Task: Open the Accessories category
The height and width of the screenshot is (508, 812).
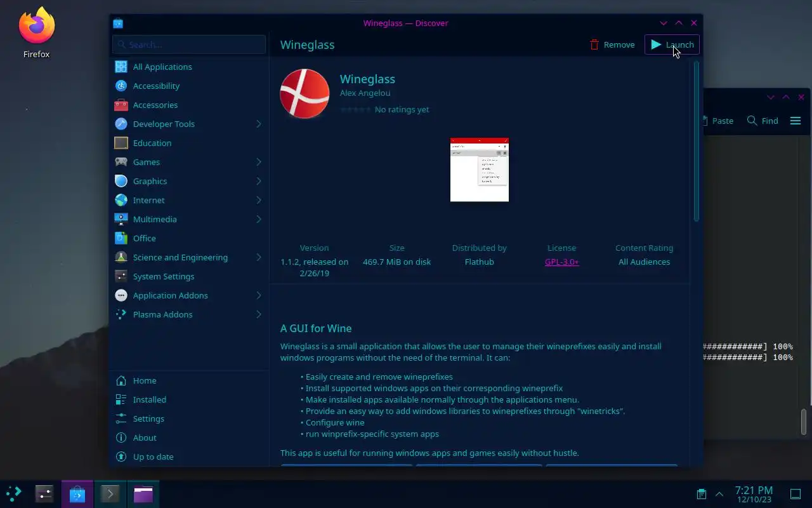Action: 189,105
